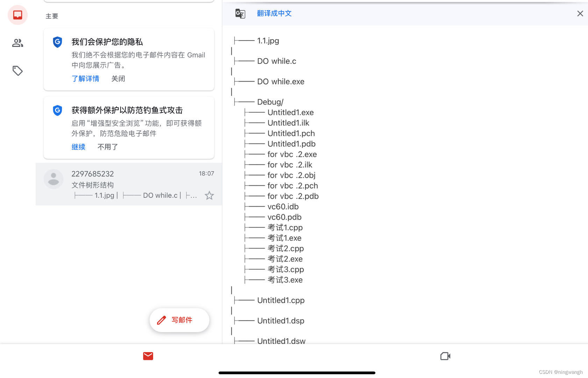
Task: Tap 继续 to enable enhanced safe browsing
Action: point(78,147)
